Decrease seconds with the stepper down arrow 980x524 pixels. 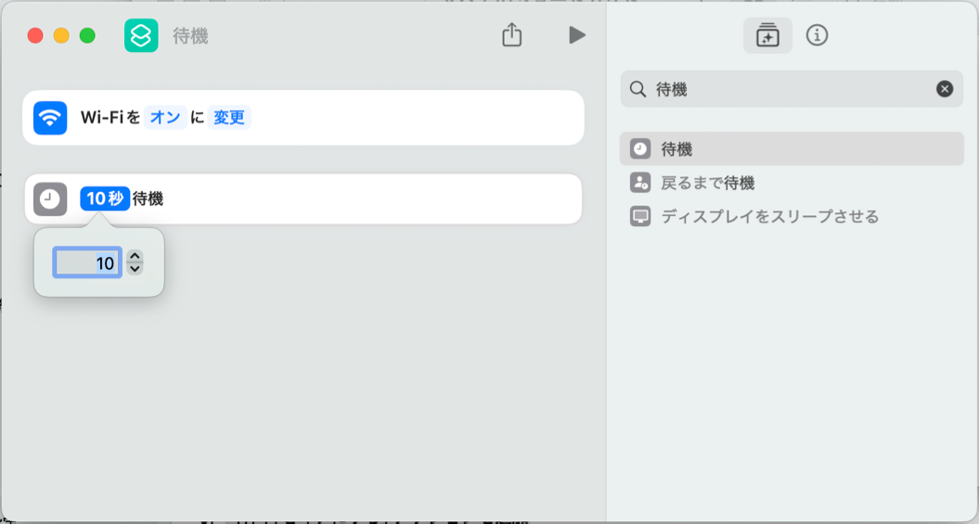pos(135,269)
